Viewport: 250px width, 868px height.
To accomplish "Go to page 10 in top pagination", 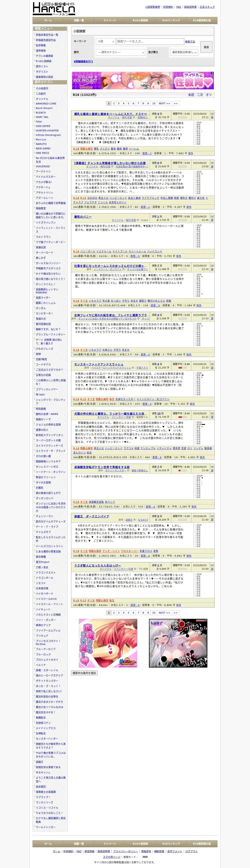I will (154, 104).
